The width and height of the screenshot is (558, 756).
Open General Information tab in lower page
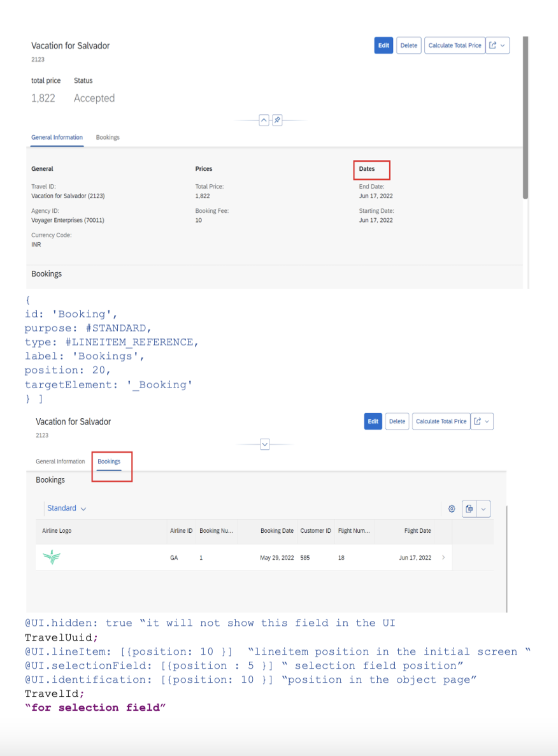point(61,462)
